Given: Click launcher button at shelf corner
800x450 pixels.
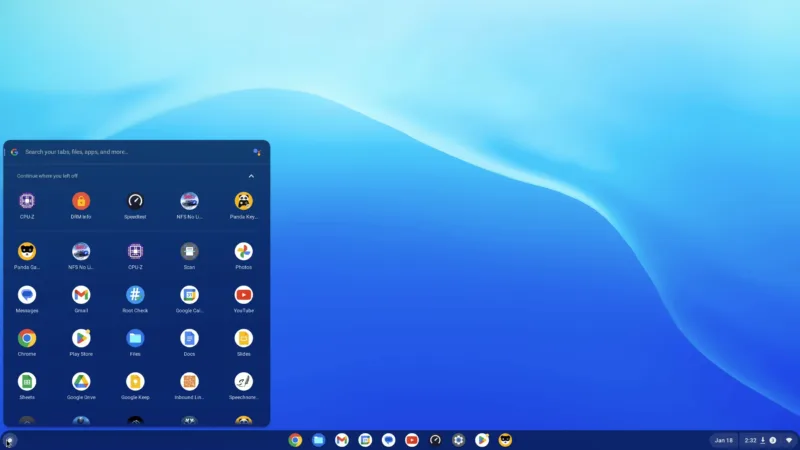Looking at the screenshot, I should pyautogui.click(x=9, y=440).
